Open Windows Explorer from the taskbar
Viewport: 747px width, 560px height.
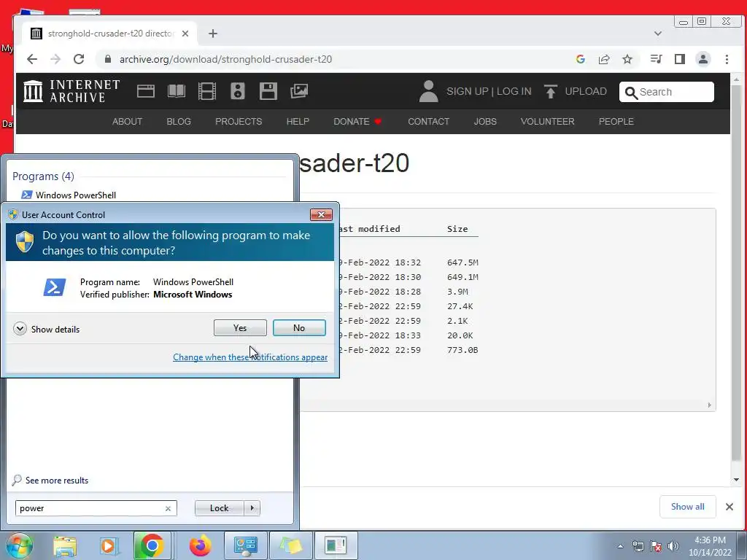point(64,545)
